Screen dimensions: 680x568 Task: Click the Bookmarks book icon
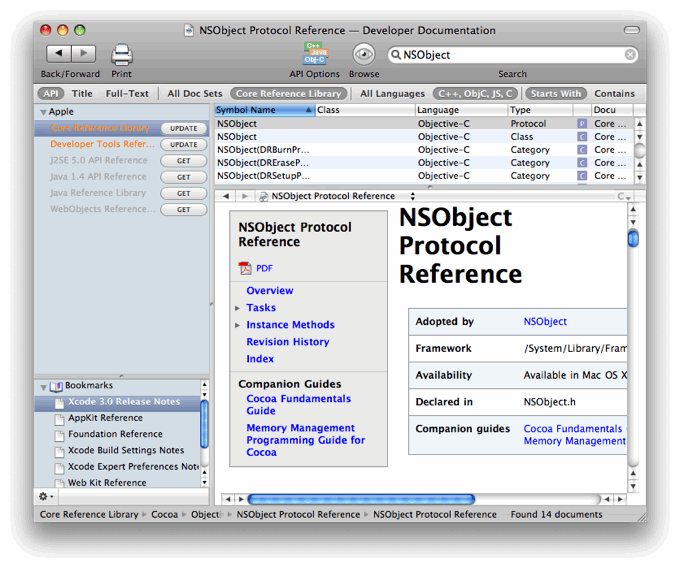click(x=56, y=386)
